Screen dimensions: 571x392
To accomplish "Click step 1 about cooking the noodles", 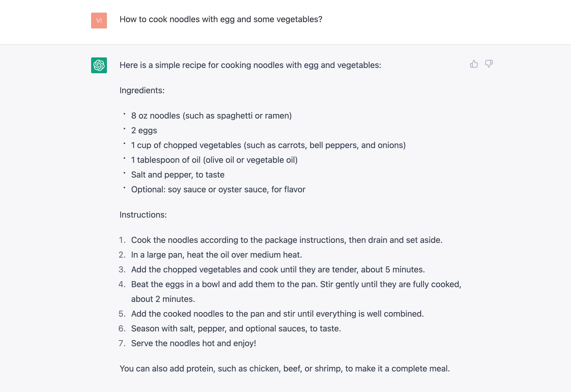I will click(x=287, y=240).
